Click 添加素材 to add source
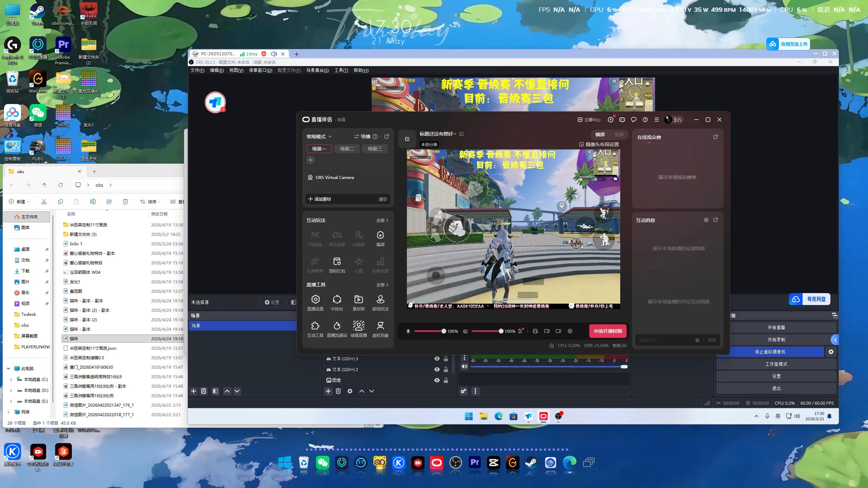 tap(319, 199)
